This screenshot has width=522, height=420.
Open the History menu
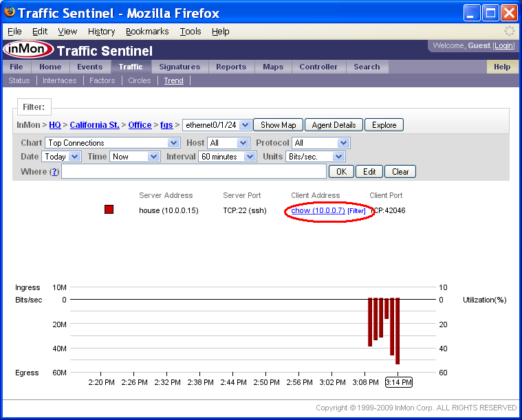coord(101,32)
